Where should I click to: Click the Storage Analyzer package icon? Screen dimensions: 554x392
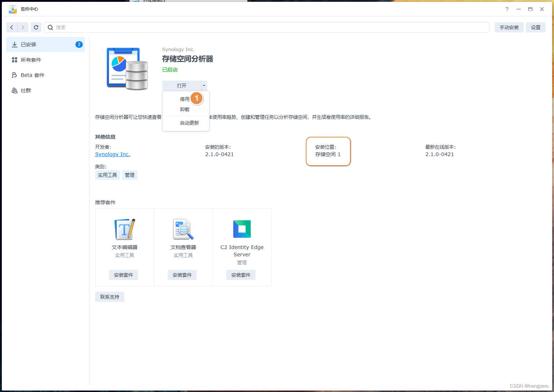[128, 69]
